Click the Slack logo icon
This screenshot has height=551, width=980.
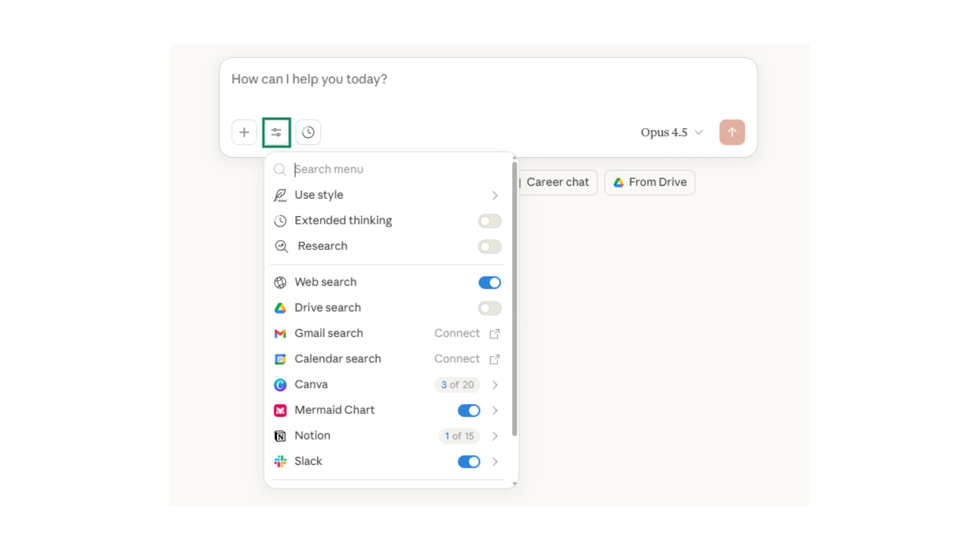point(280,461)
